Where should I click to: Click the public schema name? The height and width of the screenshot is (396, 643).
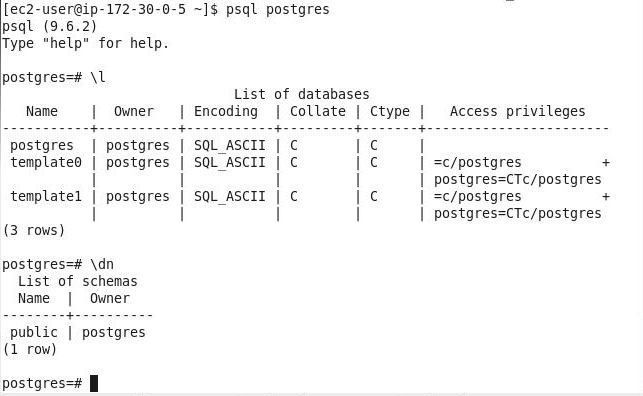[34, 332]
